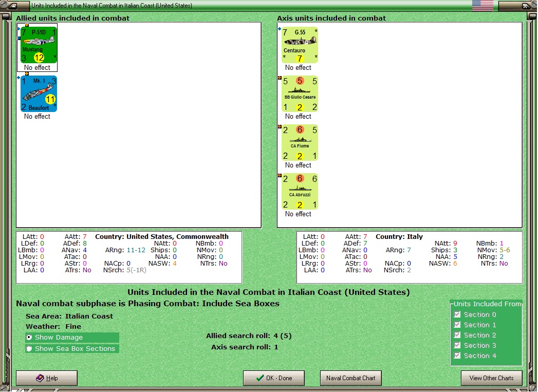Screen dimensions: 538x392
Task: Toggle the Section 1 checkbox
Action: tap(457, 325)
